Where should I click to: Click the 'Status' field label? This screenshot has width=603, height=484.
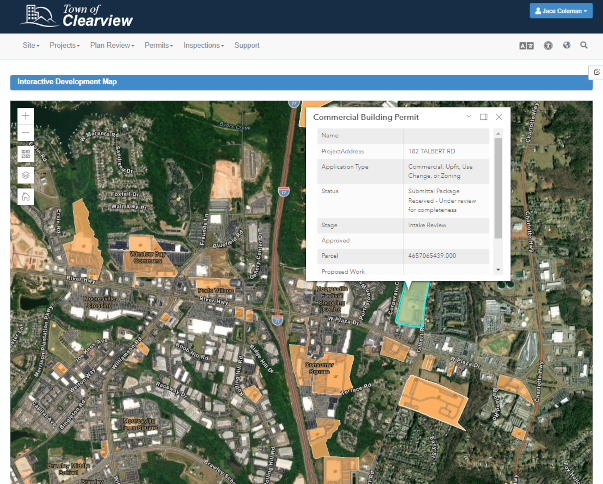click(x=330, y=191)
